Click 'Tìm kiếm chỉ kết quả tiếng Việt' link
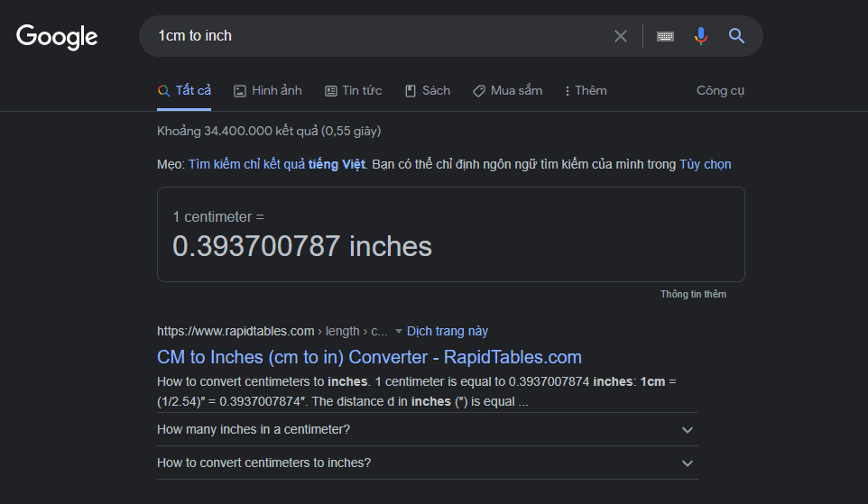This screenshot has width=868, height=504. click(277, 164)
